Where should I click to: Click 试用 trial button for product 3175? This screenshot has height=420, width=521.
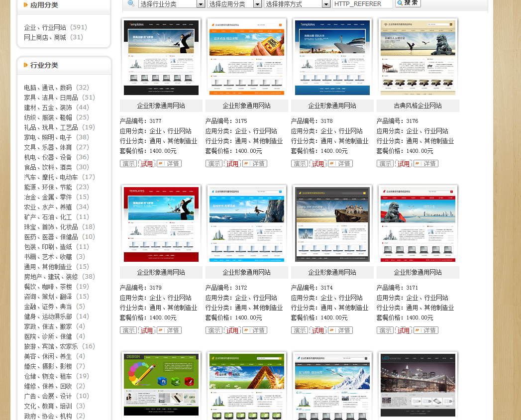[x=232, y=164]
